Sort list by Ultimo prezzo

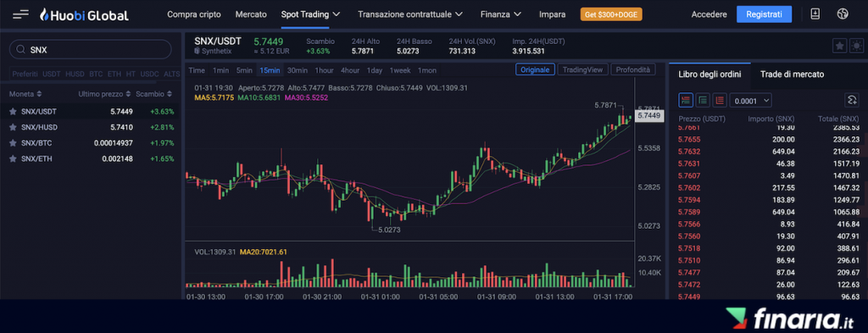104,94
